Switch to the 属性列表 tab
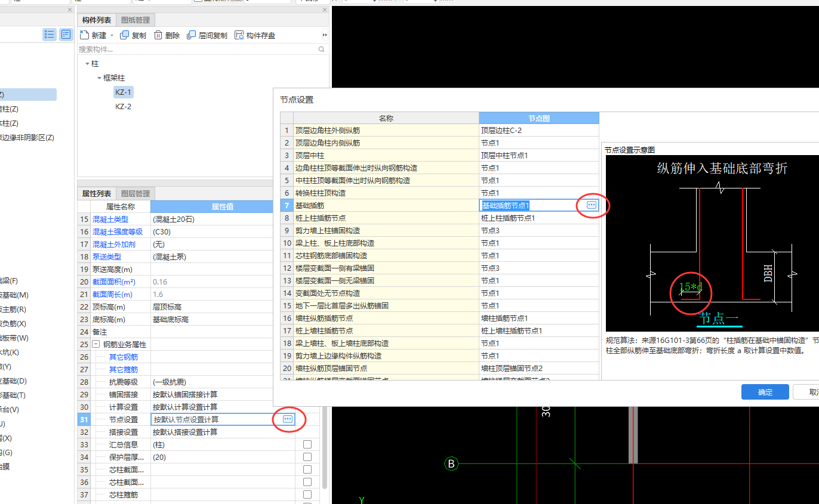 (97, 193)
